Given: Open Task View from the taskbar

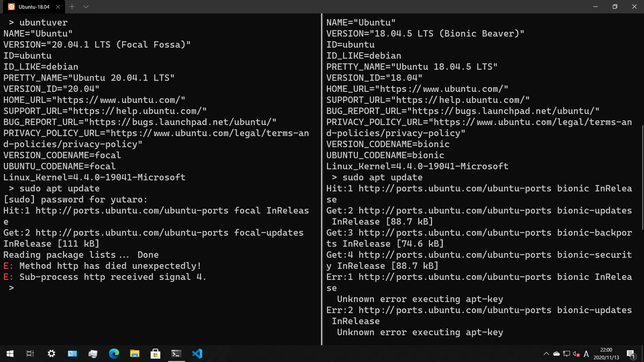Looking at the screenshot, I should [30, 353].
